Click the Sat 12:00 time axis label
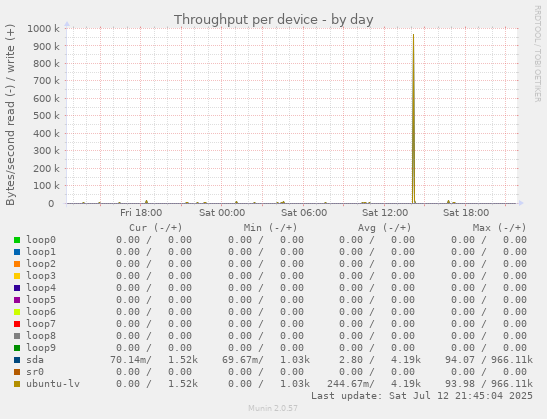547x419 pixels. coord(385,213)
